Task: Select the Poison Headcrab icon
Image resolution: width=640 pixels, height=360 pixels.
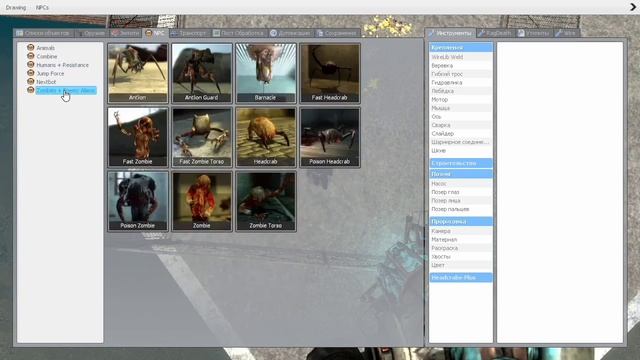Action: tap(330, 137)
